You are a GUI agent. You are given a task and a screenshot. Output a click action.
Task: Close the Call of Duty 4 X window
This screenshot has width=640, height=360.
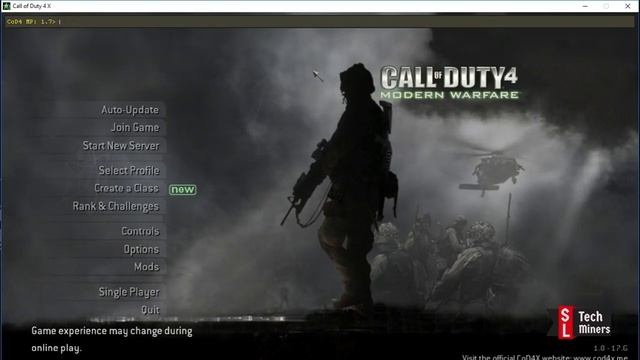[x=628, y=6]
